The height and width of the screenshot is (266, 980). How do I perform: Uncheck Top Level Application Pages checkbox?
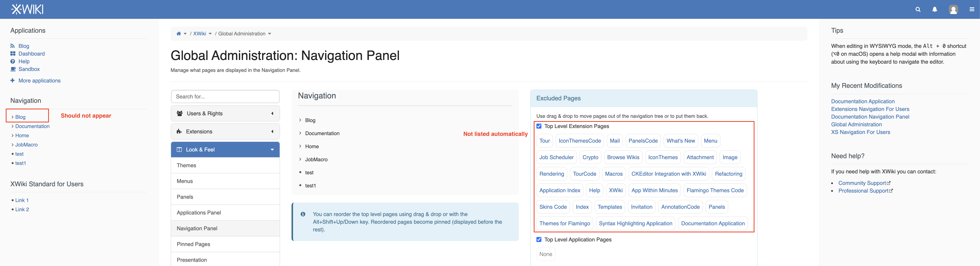click(x=539, y=239)
